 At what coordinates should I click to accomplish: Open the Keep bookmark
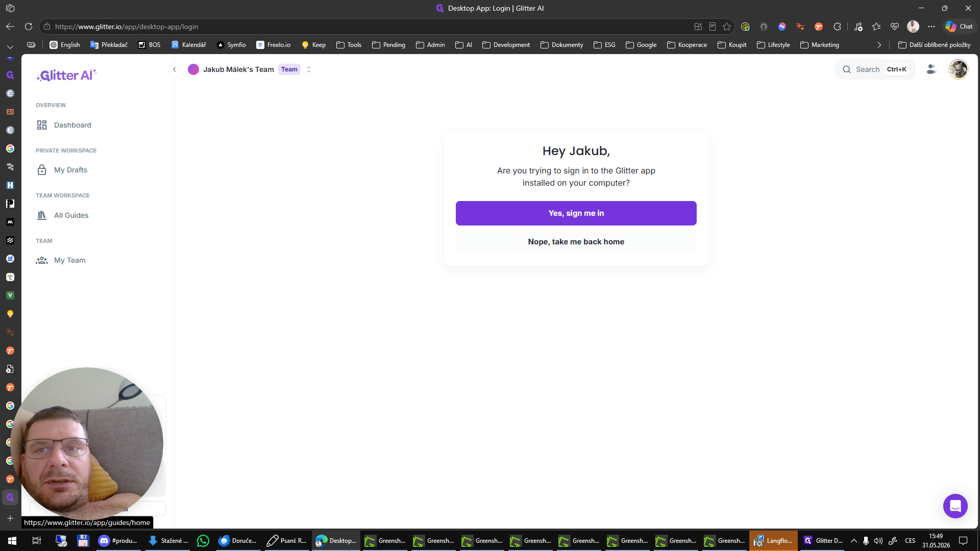coord(313,45)
